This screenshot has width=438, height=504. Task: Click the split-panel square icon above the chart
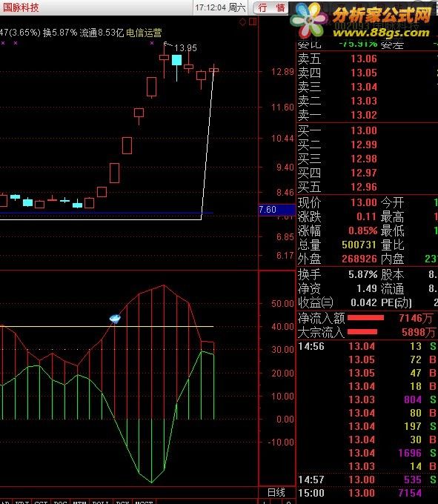(x=253, y=21)
